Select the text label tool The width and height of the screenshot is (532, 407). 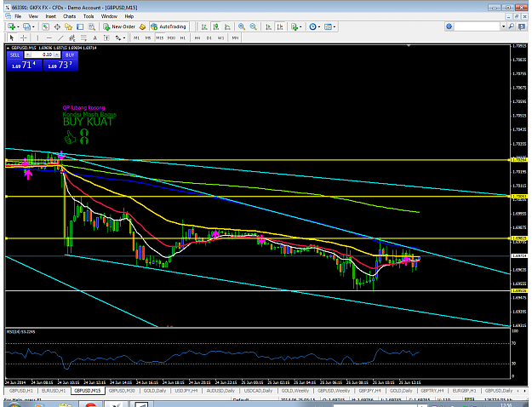click(106, 37)
